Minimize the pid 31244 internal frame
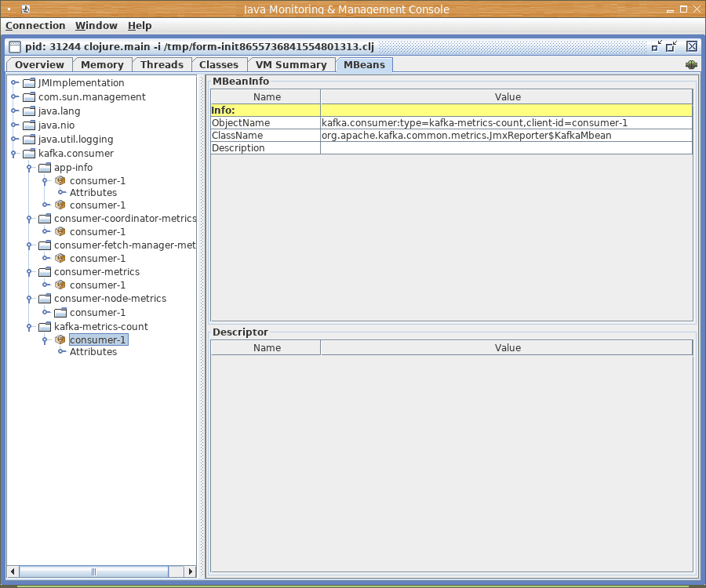The width and height of the screenshot is (706, 588). click(x=657, y=46)
